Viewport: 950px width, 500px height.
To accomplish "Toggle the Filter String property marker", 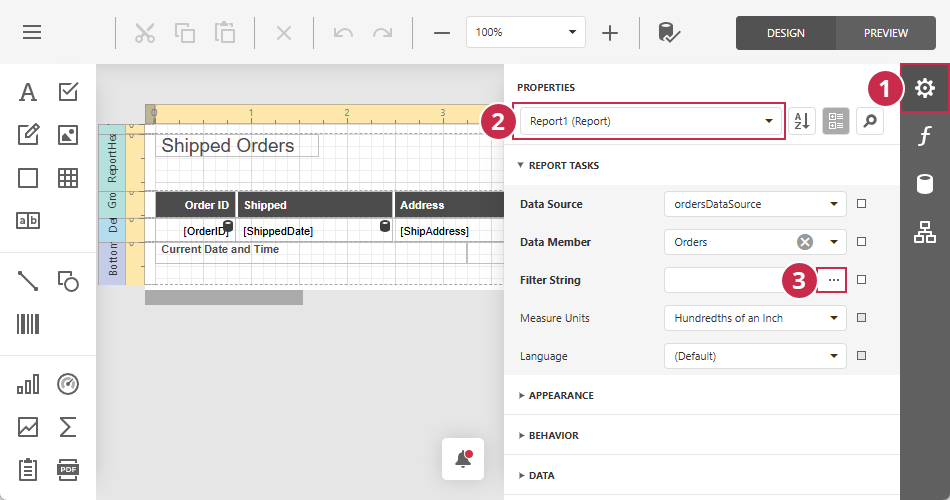I will [862, 279].
